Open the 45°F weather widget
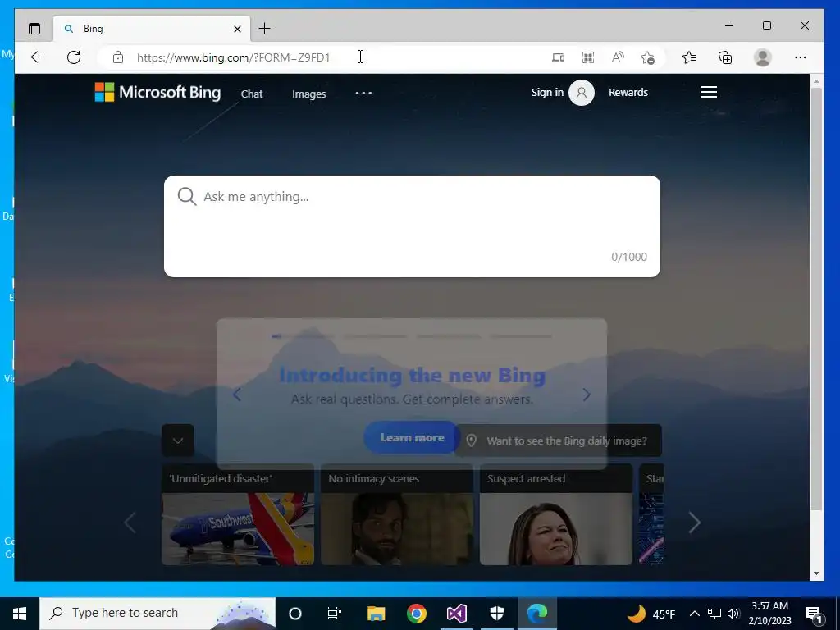 [x=651, y=614]
